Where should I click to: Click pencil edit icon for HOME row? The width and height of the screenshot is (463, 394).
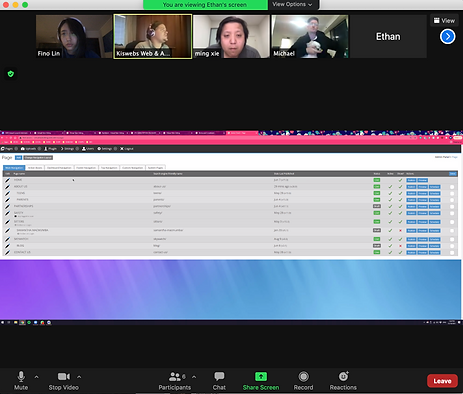7,180
